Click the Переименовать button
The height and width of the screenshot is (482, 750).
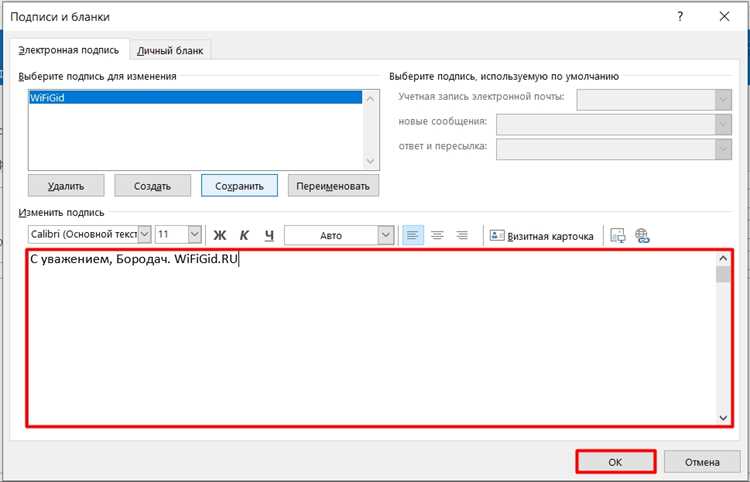pyautogui.click(x=333, y=186)
